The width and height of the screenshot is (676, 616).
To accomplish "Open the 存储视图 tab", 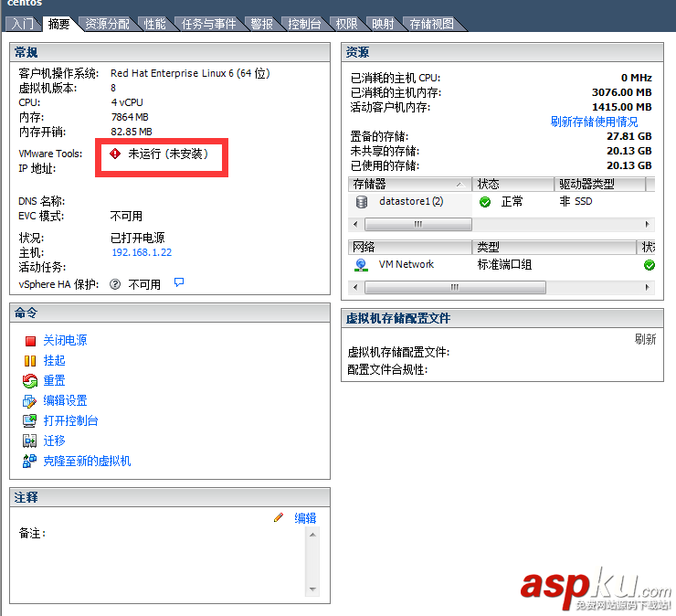I will point(431,24).
